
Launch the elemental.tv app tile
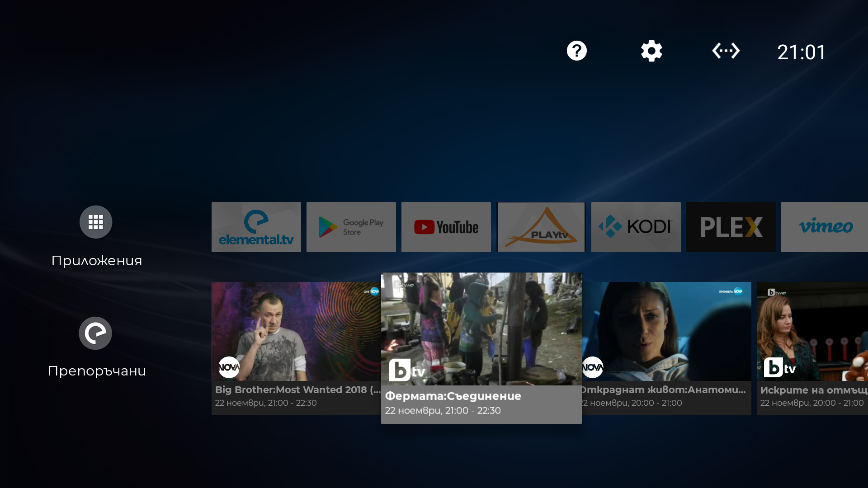coord(256,227)
